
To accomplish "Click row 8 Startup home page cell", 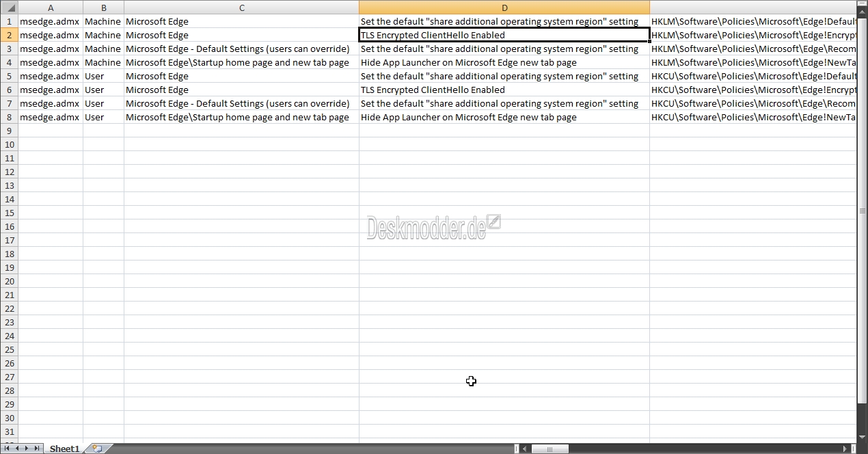I will [241, 117].
